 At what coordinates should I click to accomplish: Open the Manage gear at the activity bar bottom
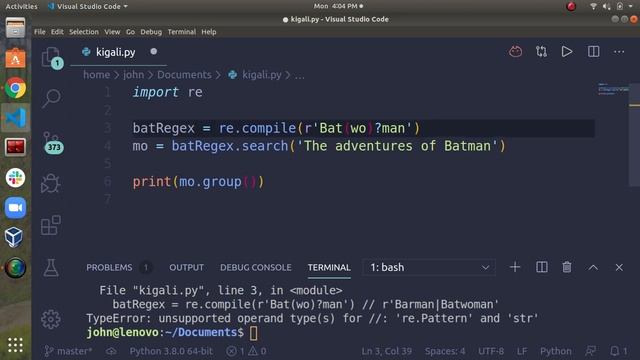pyautogui.click(x=51, y=319)
